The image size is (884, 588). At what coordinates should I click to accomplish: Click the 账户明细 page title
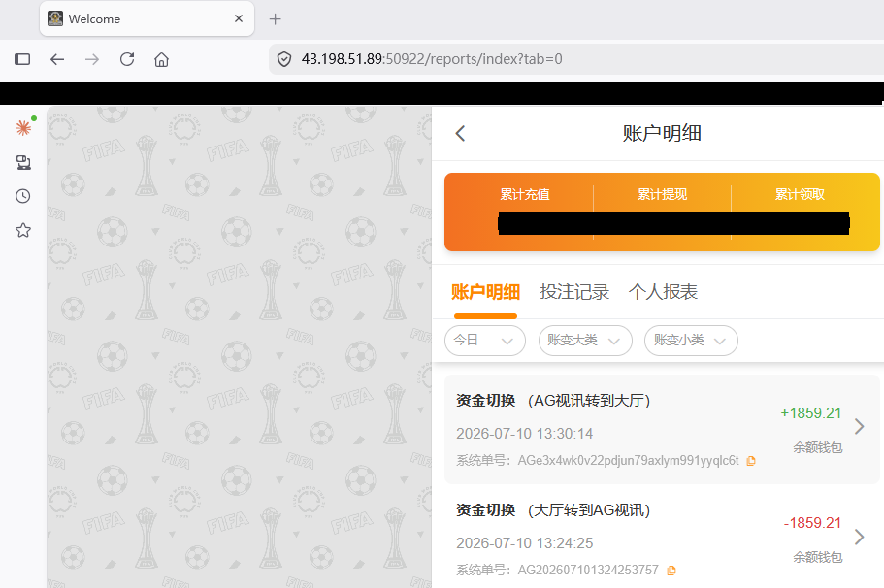pos(662,134)
